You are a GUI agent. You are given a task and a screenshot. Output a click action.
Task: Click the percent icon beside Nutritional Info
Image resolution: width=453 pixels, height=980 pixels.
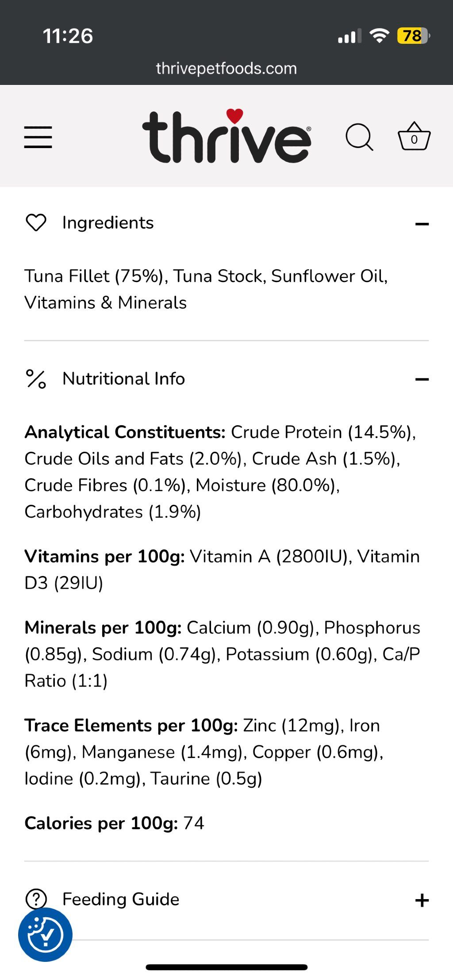(x=36, y=379)
